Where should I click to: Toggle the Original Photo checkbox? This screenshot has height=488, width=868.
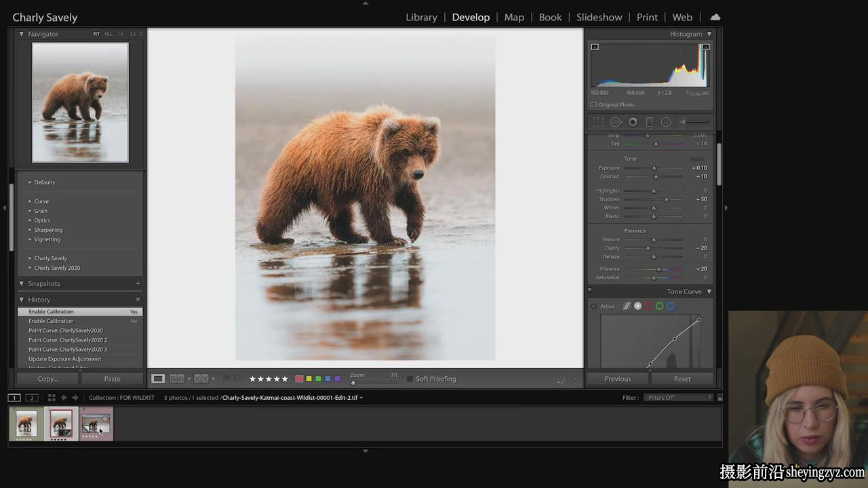tap(593, 104)
